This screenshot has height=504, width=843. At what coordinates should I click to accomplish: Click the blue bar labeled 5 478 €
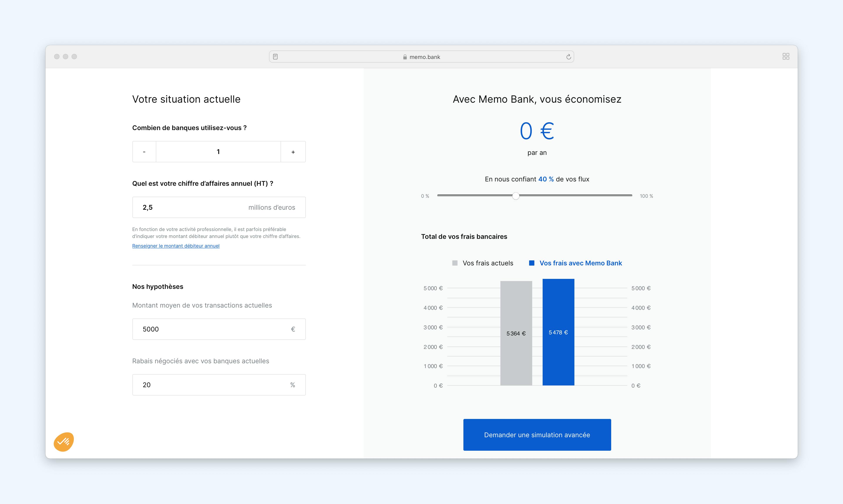point(558,332)
